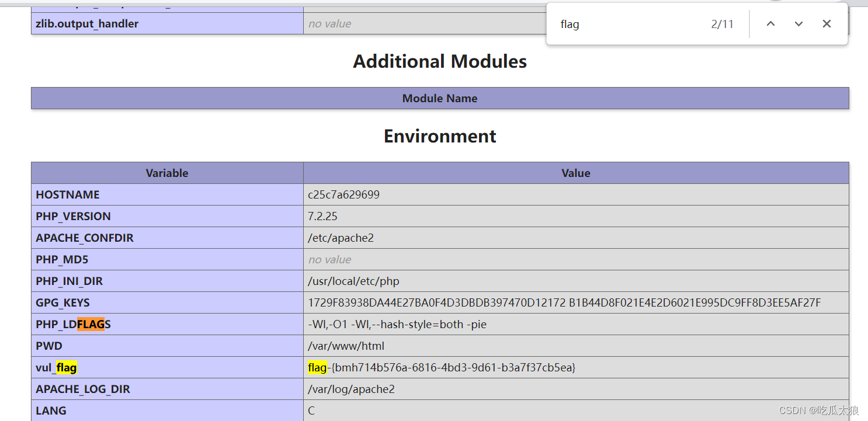
Task: Click the 'no value' cell for PHP_MD5
Action: click(576, 259)
